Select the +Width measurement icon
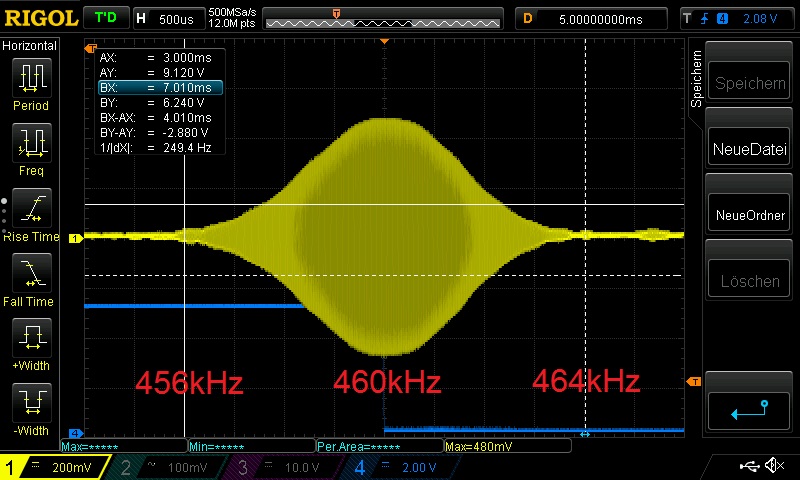Screen dimensions: 800x480 click(31, 339)
